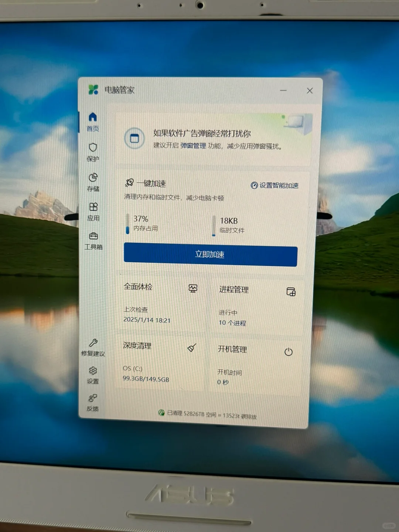Click the 全面体检 health check monitor icon
Viewport: 399px width, 532px height.
(x=194, y=288)
